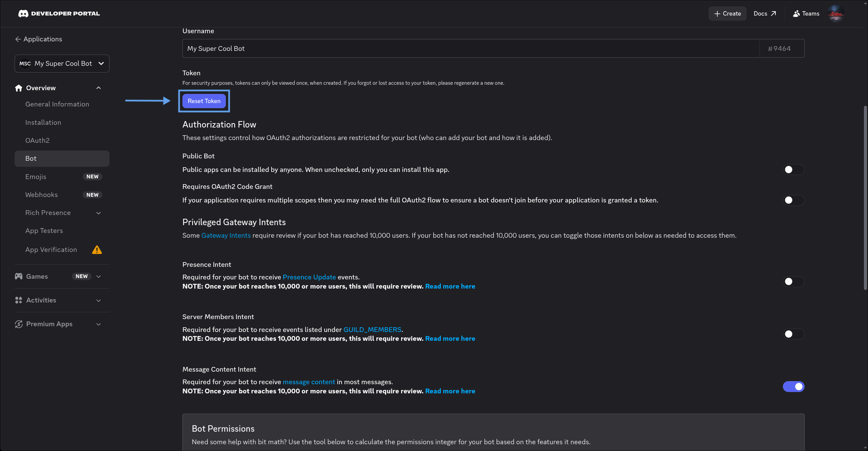The width and height of the screenshot is (868, 451).
Task: Click the plus icon in Create
Action: [x=717, y=14]
